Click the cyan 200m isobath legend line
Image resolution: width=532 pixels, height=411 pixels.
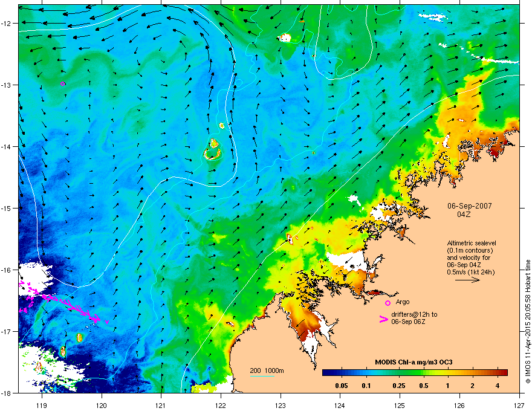[x=262, y=376]
